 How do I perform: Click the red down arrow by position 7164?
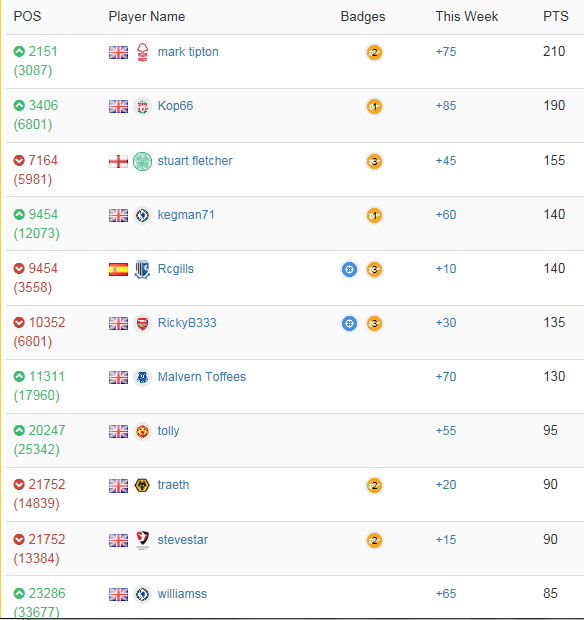click(x=19, y=161)
